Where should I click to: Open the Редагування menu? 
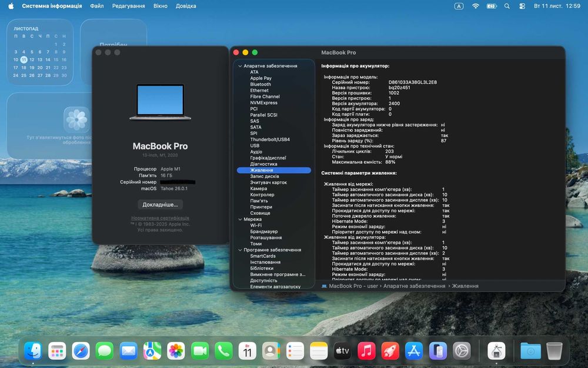[x=129, y=6]
